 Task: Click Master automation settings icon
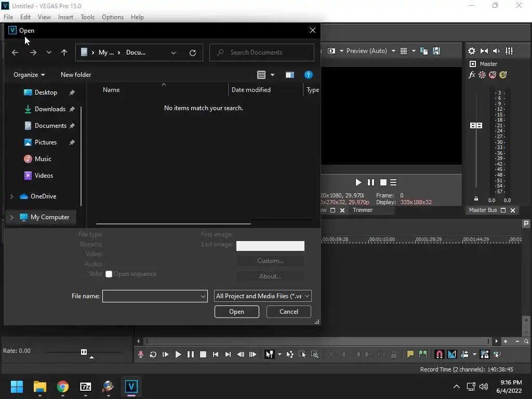(x=482, y=75)
